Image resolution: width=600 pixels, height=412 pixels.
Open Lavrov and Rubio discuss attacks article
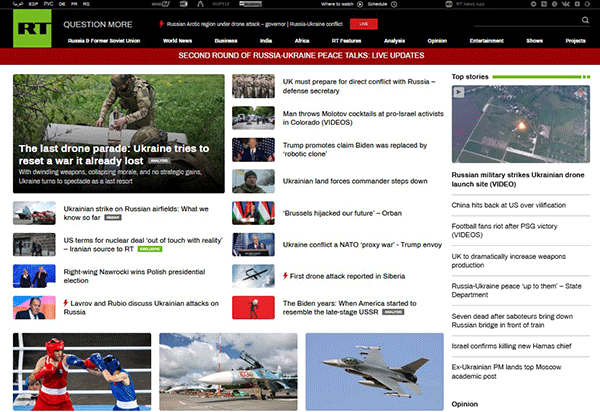point(141,308)
